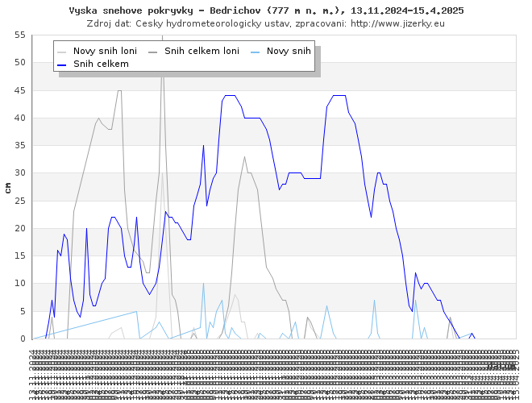This screenshot has width=532, height=403.
Task: Select the 'Snih celkem loni' legend label
Action: pos(202,51)
